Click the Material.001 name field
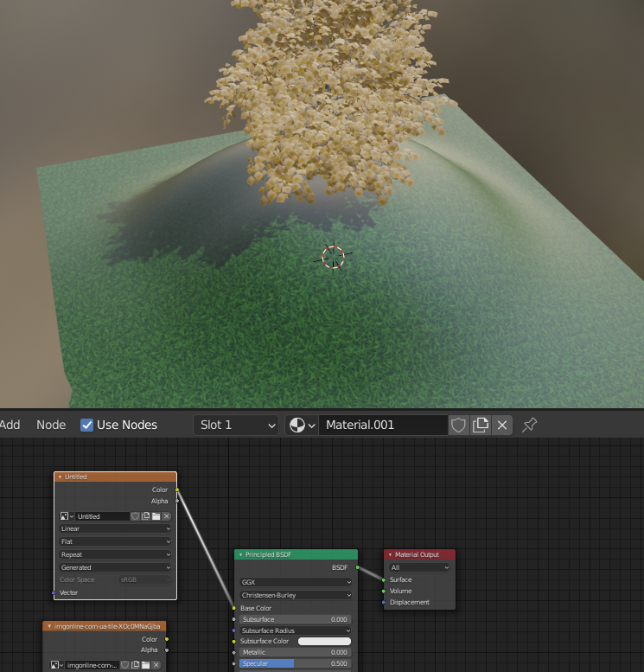Screen dimensions: 644x672 (382, 425)
